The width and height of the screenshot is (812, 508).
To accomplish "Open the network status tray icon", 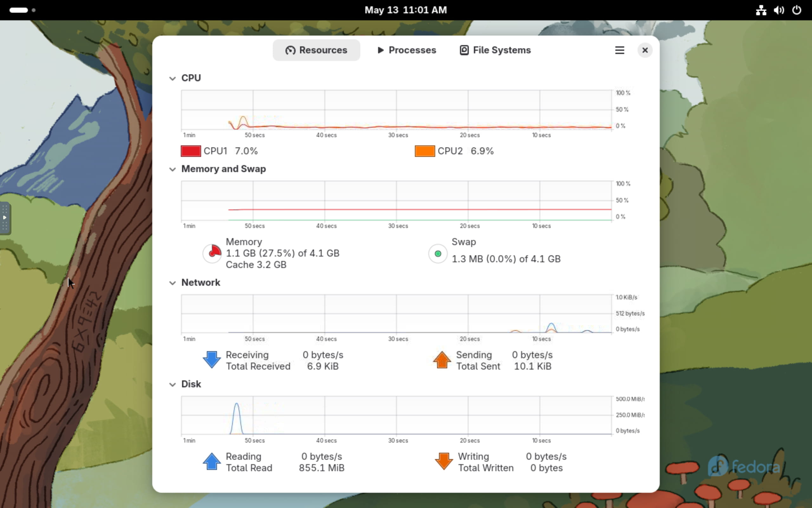I will (x=761, y=10).
